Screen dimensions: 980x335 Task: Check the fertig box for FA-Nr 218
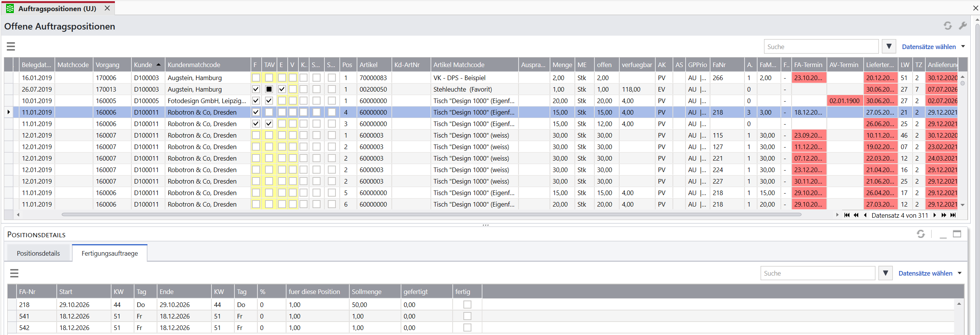[x=467, y=304]
